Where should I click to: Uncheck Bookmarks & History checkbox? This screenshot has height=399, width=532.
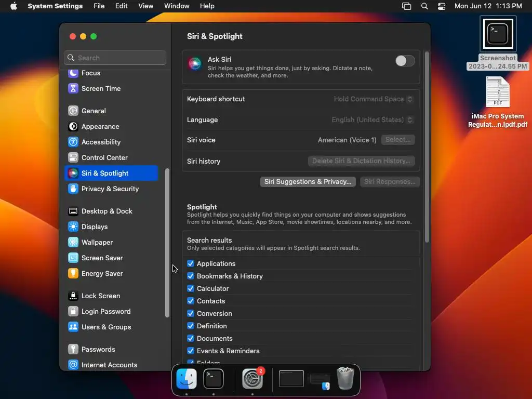click(191, 276)
